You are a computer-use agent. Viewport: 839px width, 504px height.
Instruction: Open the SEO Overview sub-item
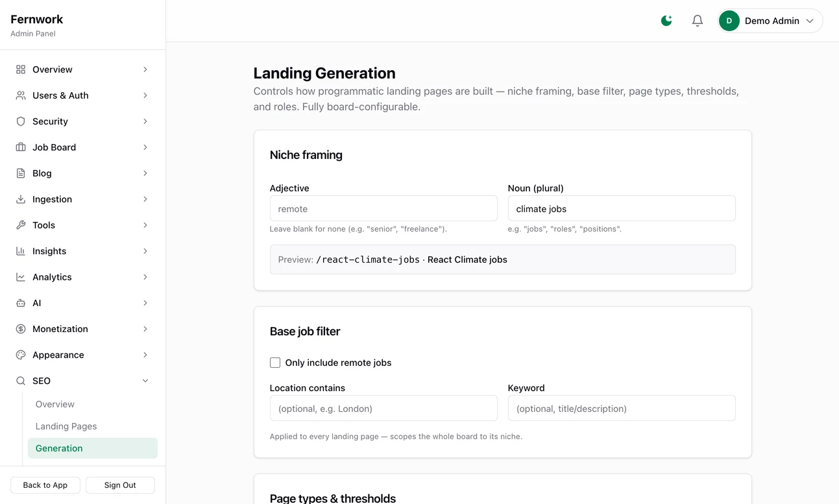pyautogui.click(x=55, y=404)
